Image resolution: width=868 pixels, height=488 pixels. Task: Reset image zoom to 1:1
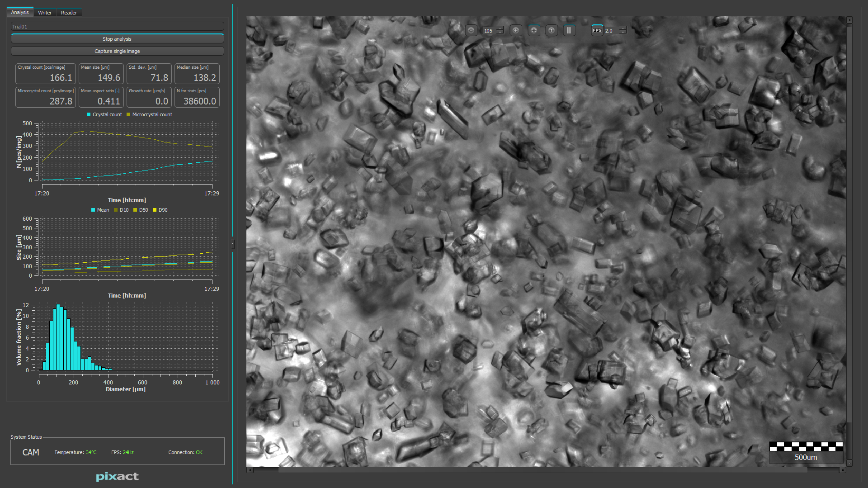(x=552, y=30)
